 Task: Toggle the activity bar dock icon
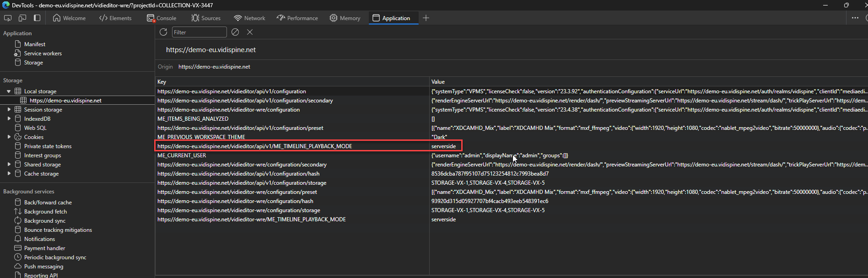coord(37,18)
